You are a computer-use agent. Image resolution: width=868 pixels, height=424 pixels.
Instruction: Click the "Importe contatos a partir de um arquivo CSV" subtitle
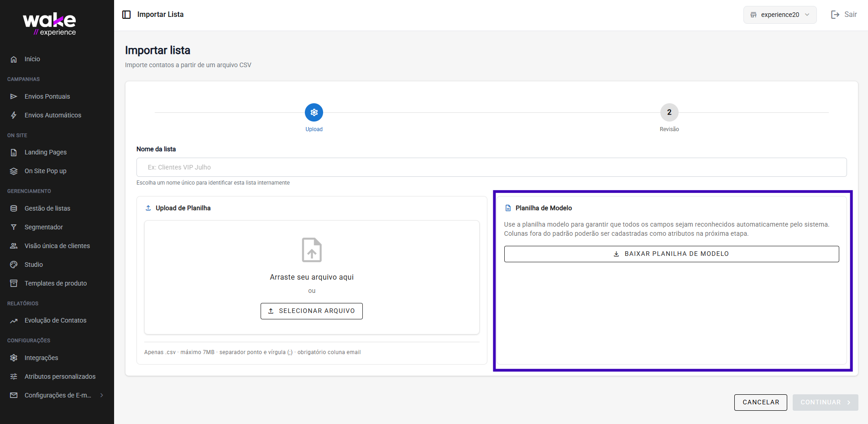point(188,65)
